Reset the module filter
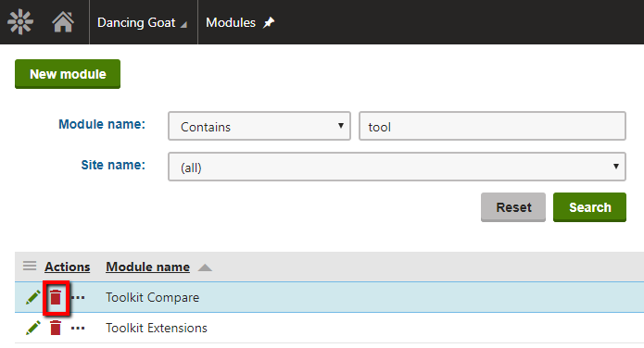Viewport: 644px width, 348px height. [513, 207]
